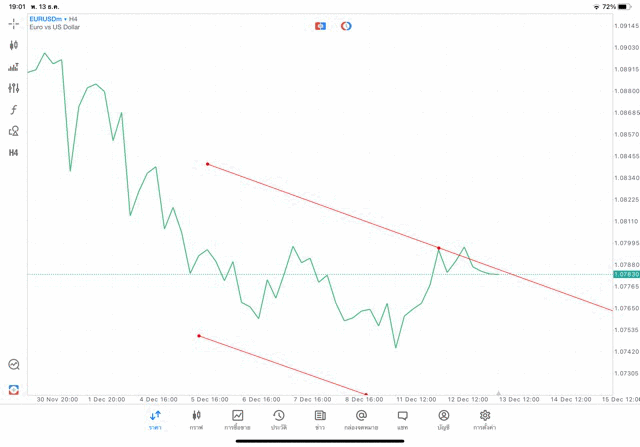Toggle the red-blue one-click trading button

[x=320, y=26]
